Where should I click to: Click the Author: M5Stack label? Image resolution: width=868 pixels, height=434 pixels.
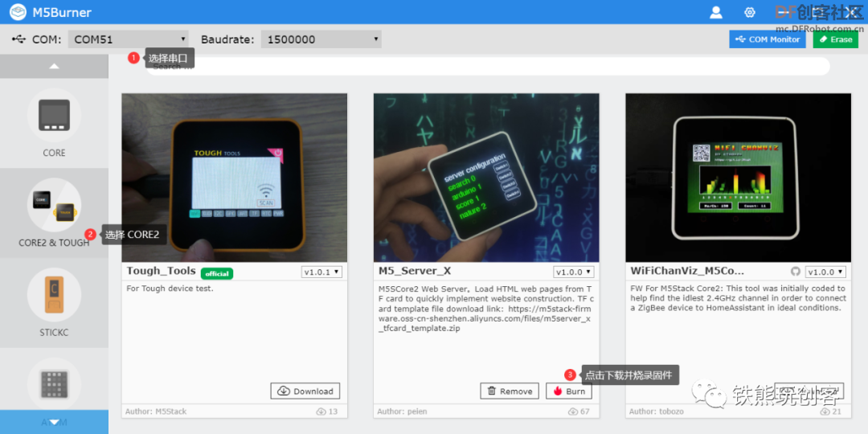point(156,411)
